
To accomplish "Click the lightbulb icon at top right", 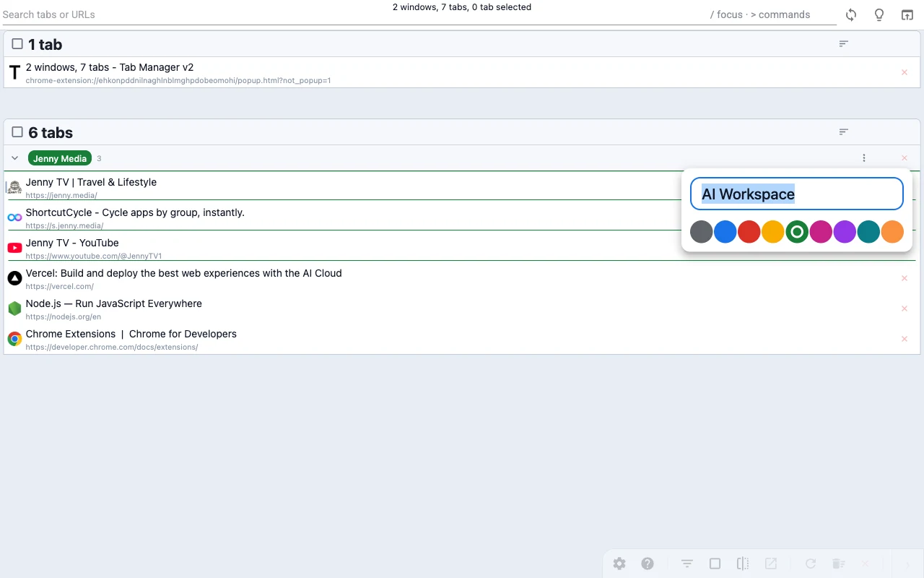I will click(x=879, y=15).
